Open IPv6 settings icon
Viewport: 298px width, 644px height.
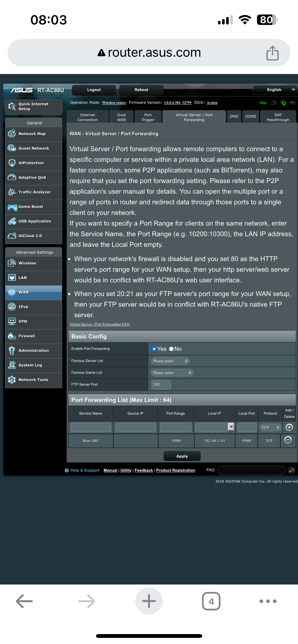pos(12,307)
